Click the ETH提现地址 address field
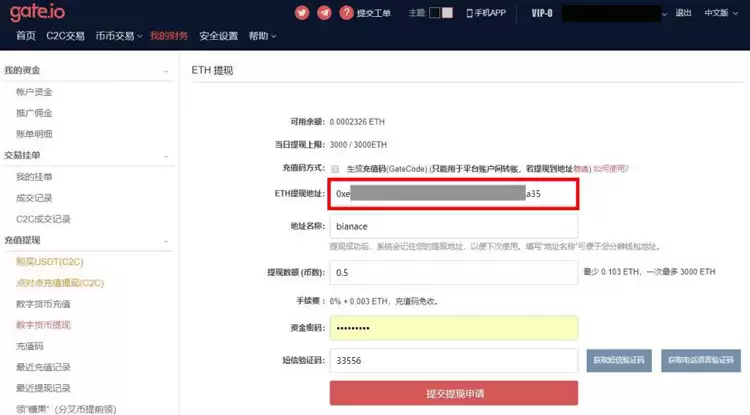This screenshot has height=415, width=750. 453,194
